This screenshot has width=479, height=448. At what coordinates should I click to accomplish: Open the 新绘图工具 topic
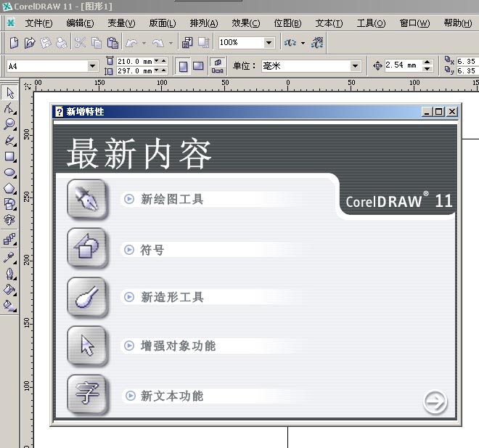click(172, 199)
